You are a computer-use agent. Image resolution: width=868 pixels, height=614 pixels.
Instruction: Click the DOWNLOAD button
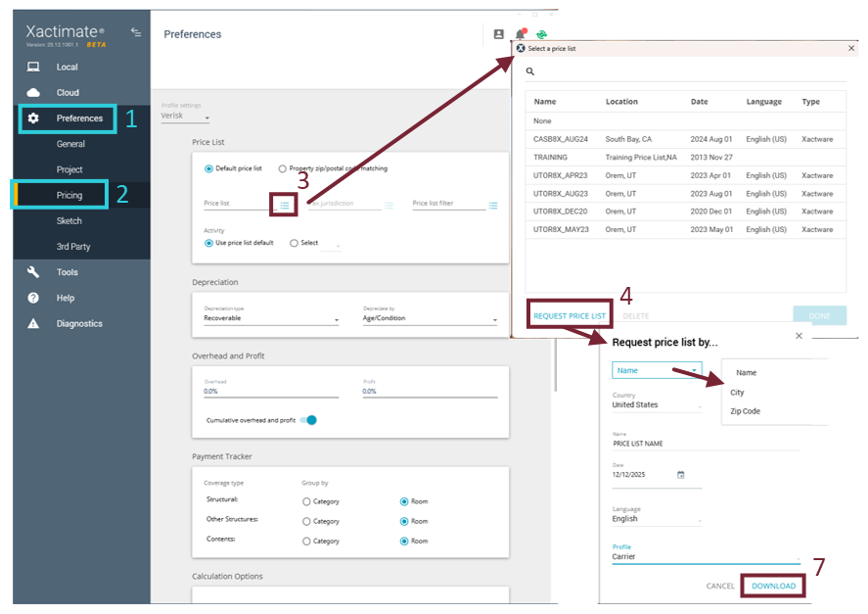coord(773,586)
